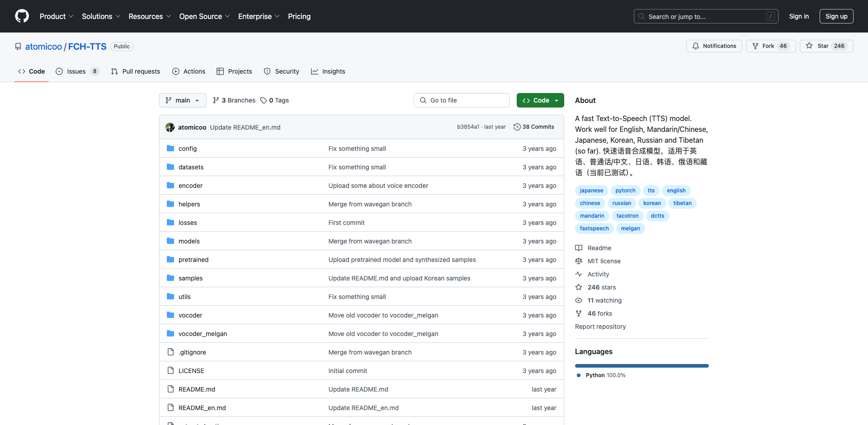Click the Security shield icon
868x425 pixels.
coord(267,71)
